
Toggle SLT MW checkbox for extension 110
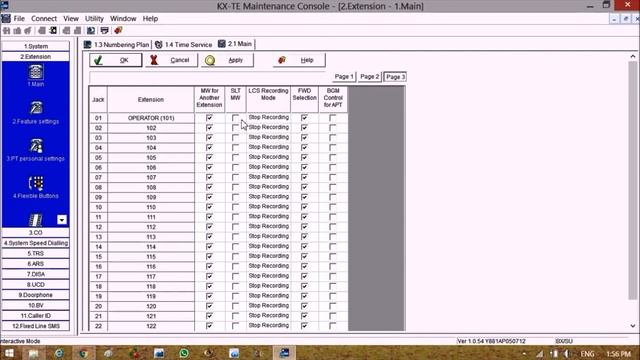coord(235,207)
